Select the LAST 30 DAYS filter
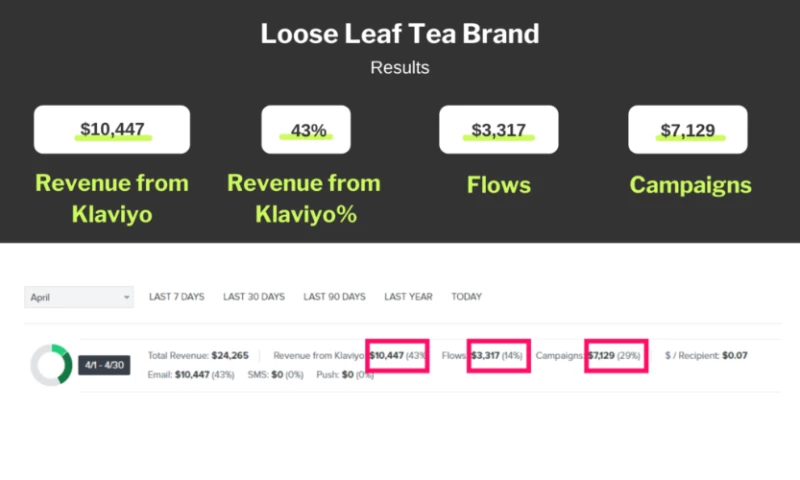800x480 pixels. pyautogui.click(x=253, y=297)
